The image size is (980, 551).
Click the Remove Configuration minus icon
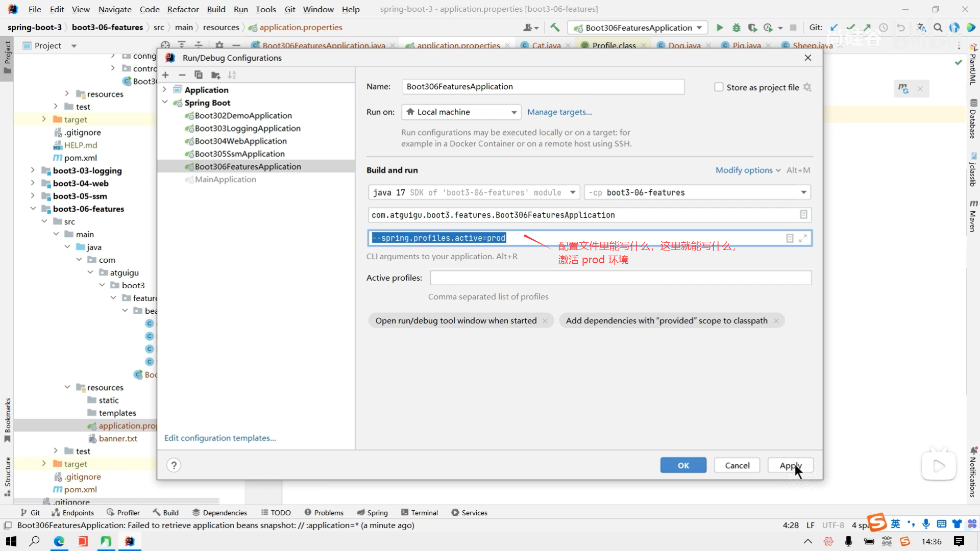click(x=182, y=75)
